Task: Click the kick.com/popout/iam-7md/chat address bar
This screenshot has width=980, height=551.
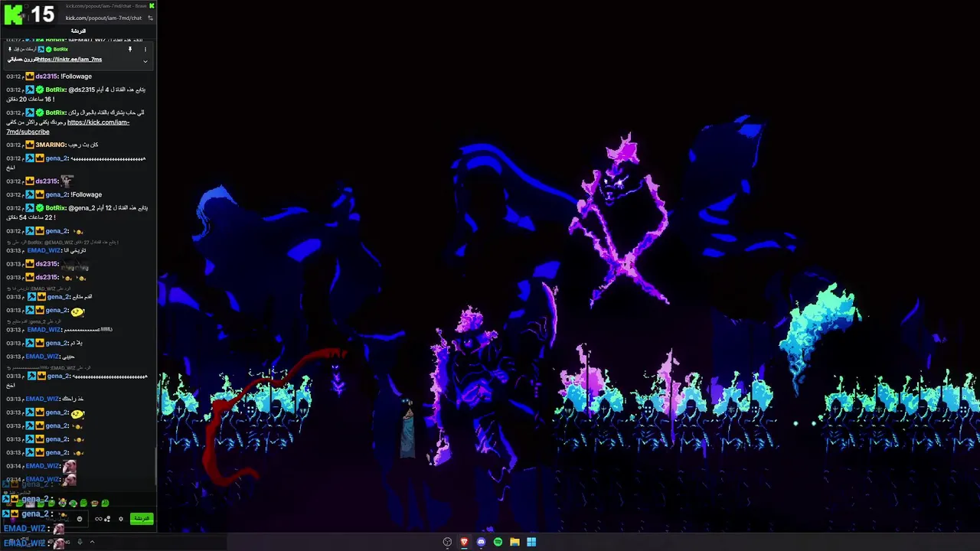Action: (x=103, y=18)
